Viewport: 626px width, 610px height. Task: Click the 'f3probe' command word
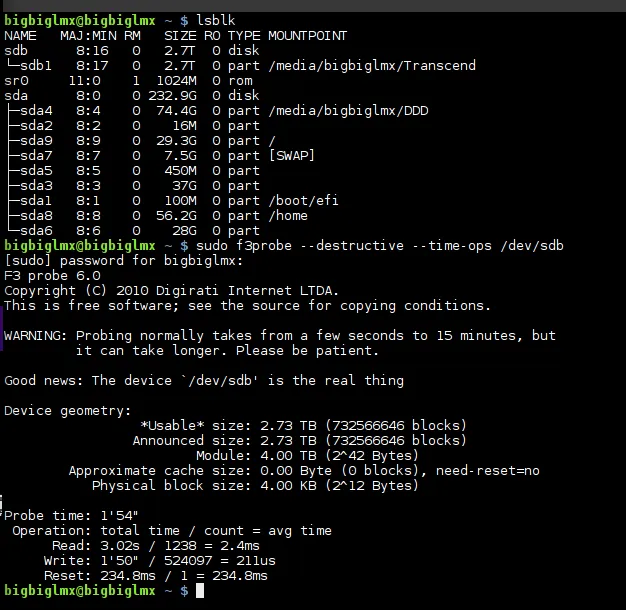[x=264, y=246]
